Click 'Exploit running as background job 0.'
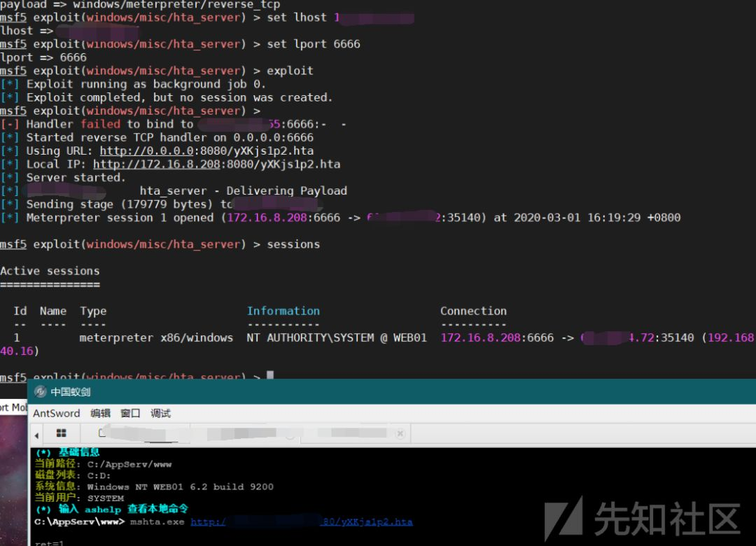Screen dimensions: 756x546 coord(146,84)
